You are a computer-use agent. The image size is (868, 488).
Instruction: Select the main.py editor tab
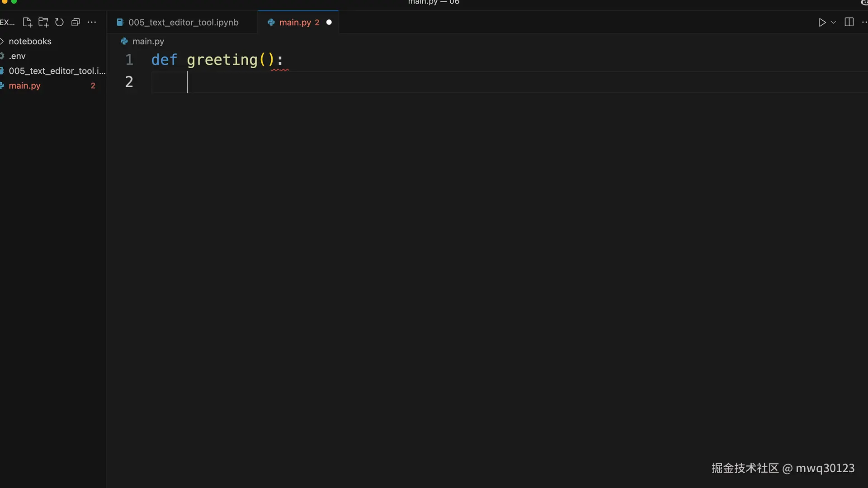(x=295, y=22)
